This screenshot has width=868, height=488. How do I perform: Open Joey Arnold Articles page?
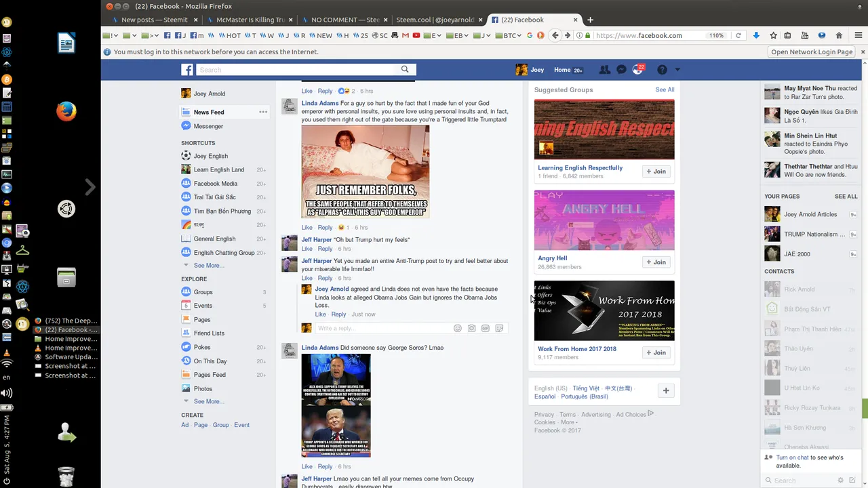coord(810,214)
